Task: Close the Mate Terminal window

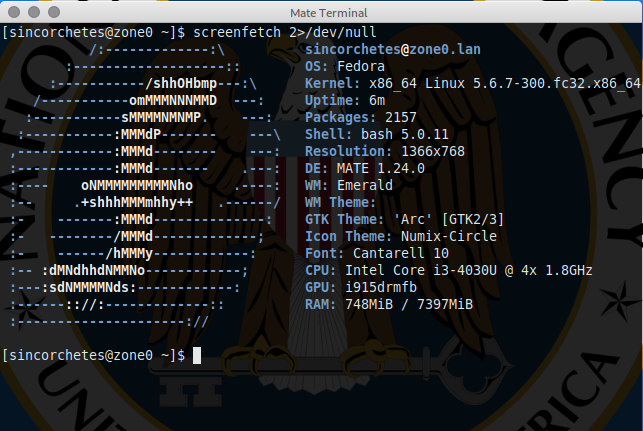Action: [x=13, y=13]
